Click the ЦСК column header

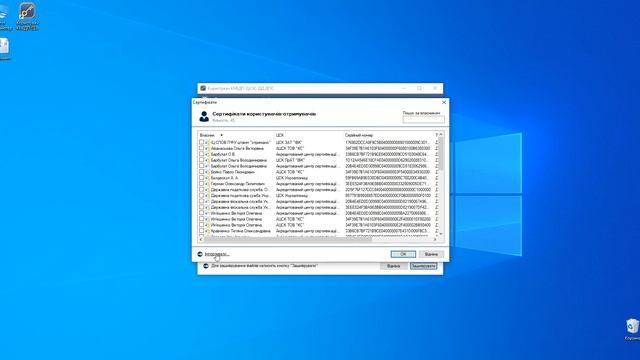309,135
